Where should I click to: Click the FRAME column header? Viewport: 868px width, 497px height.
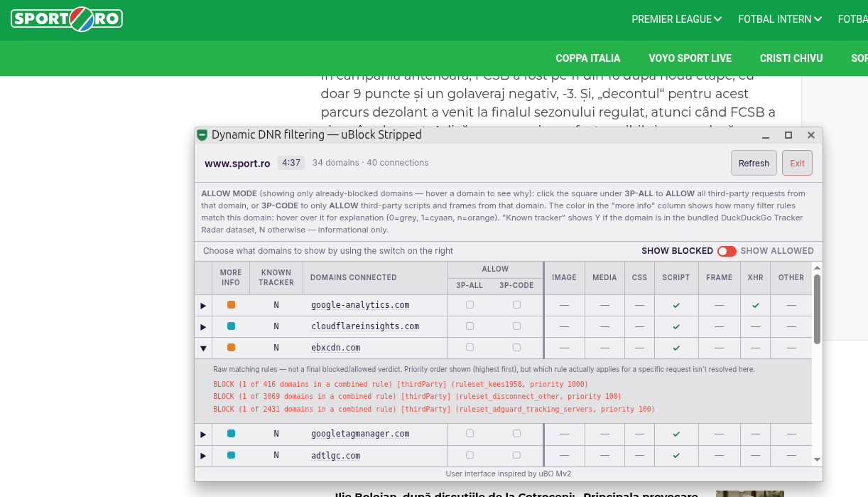(x=720, y=278)
